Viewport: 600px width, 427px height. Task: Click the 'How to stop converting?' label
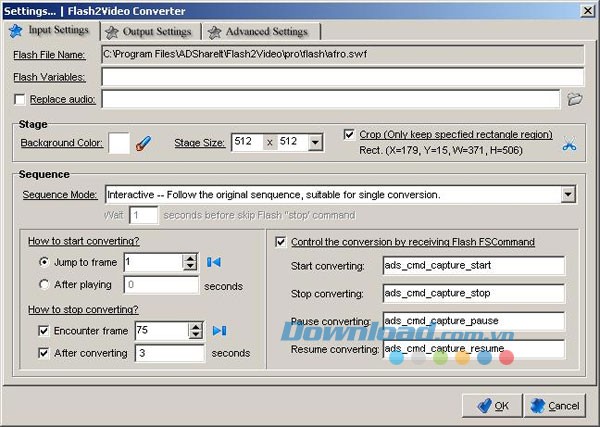83,309
